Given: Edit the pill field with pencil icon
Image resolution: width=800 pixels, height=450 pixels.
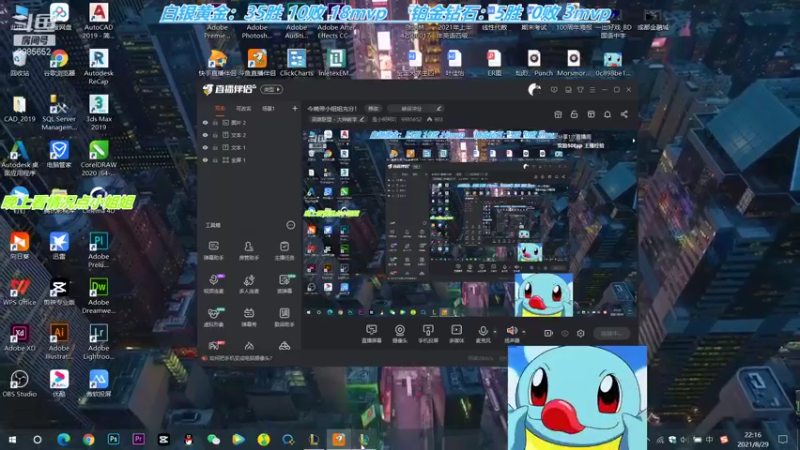Looking at the screenshot, I should pyautogui.click(x=415, y=108).
